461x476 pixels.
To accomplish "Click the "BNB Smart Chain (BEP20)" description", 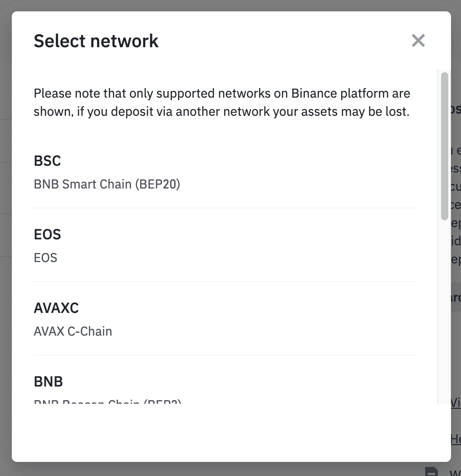I will pos(107,184).
